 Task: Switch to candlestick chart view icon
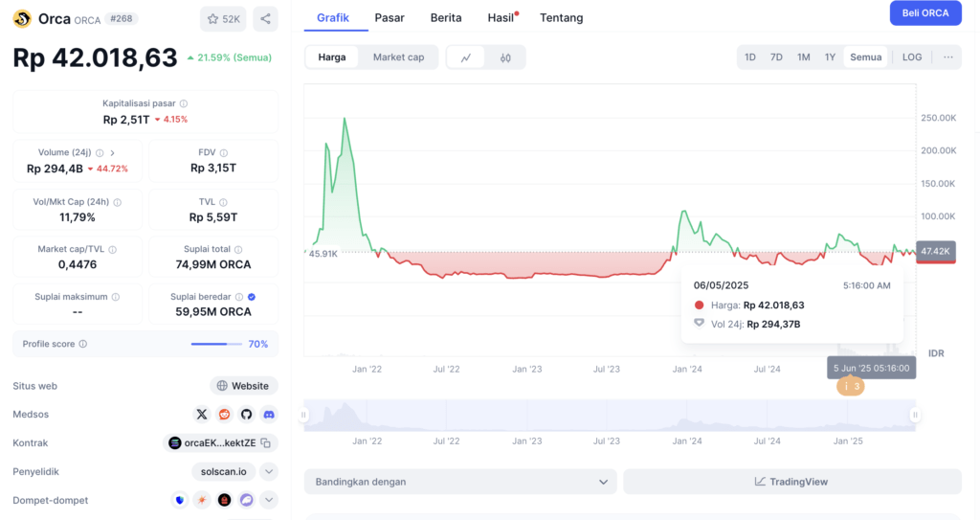click(x=505, y=57)
